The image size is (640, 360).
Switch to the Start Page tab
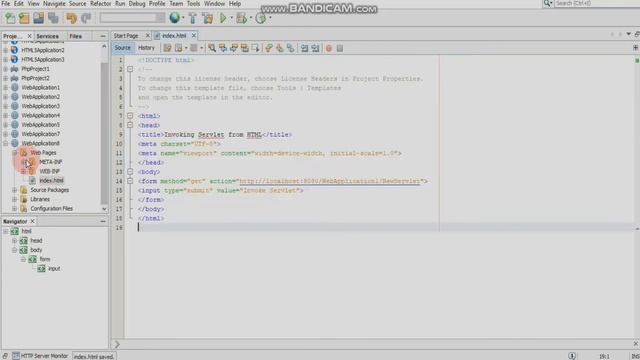click(126, 36)
